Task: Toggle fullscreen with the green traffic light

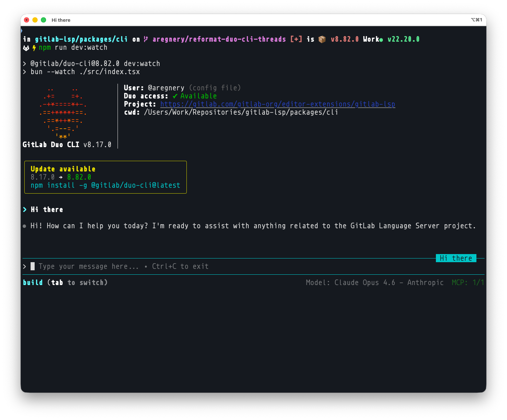Action: [x=43, y=20]
